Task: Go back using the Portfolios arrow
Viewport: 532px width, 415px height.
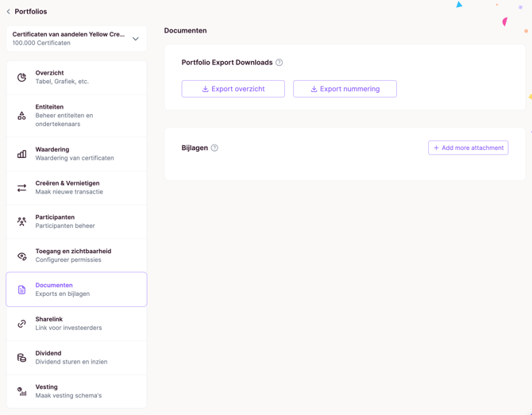Action: click(9, 12)
